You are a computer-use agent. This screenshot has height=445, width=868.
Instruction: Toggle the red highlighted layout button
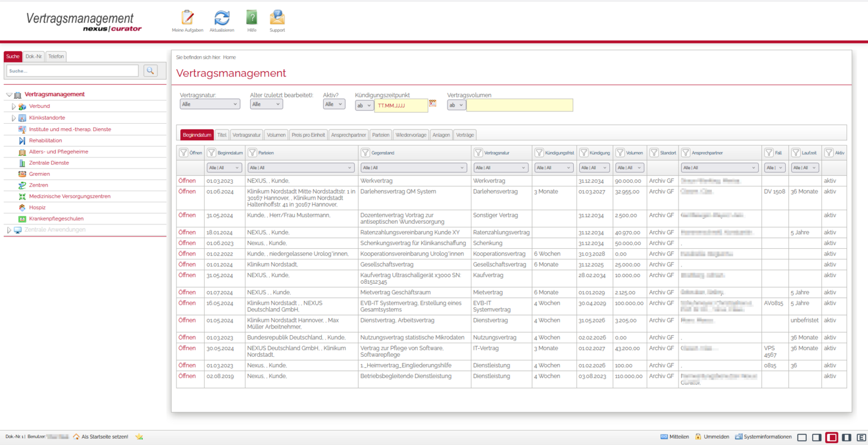tap(831, 437)
